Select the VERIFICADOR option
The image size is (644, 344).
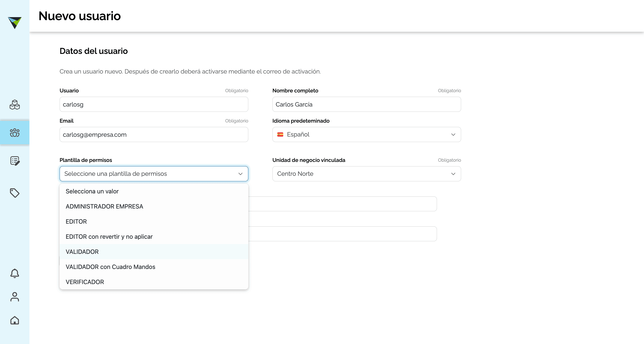pos(154,282)
